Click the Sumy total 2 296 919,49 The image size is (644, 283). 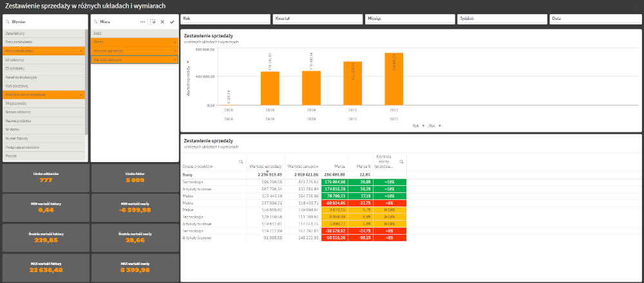pos(270,174)
